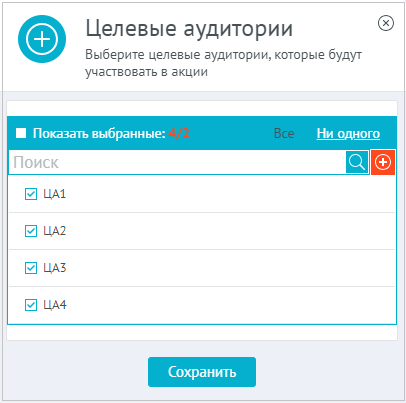
Task: Uncheck the ЦА1 checkbox
Action: pyautogui.click(x=31, y=194)
